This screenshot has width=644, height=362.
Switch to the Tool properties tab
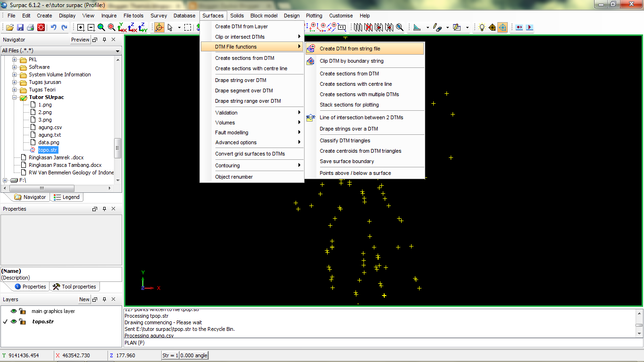coord(74,287)
